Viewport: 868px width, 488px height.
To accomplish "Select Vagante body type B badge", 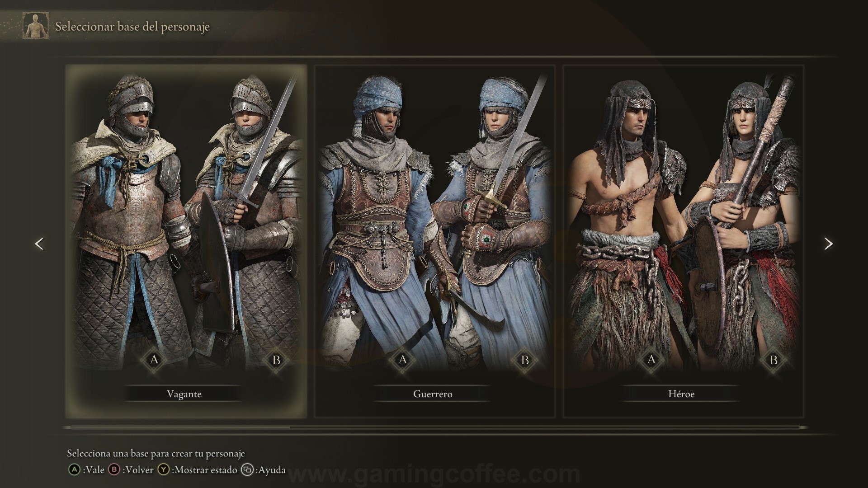I will 276,360.
